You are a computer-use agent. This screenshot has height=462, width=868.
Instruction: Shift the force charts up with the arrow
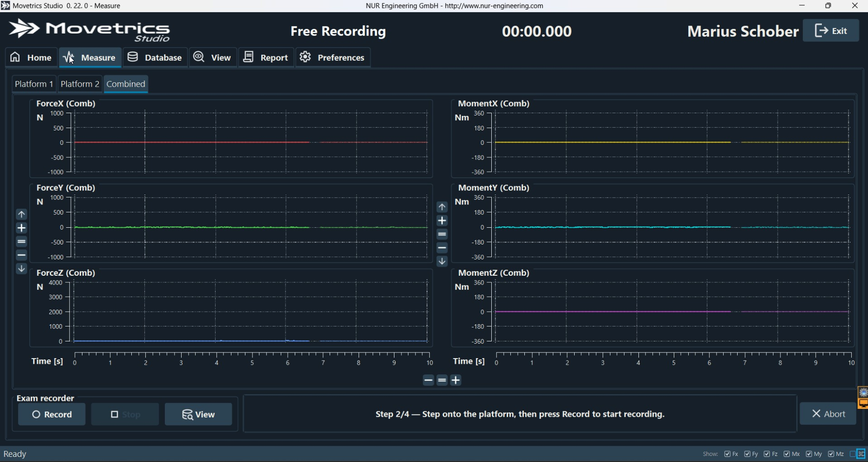coord(21,214)
